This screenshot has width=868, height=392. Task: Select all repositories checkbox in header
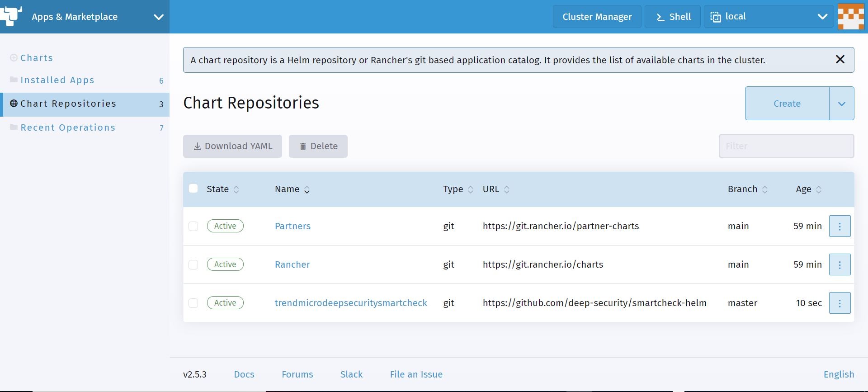pos(193,189)
